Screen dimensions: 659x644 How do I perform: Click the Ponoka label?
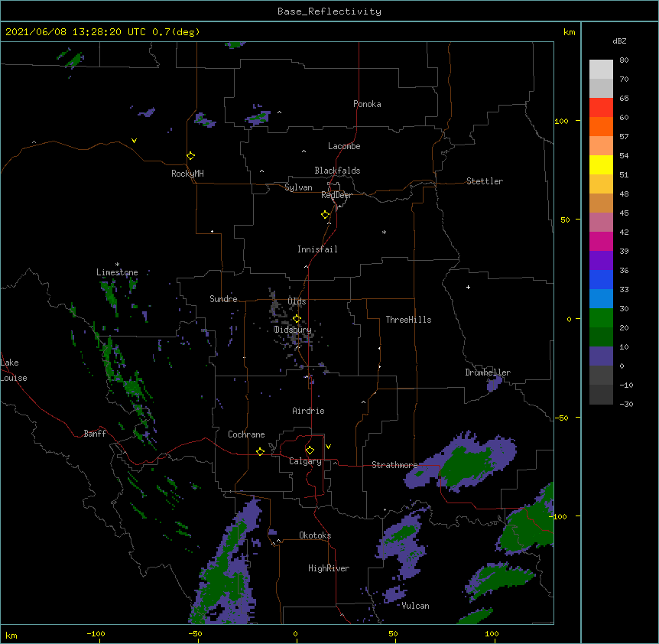coord(367,104)
